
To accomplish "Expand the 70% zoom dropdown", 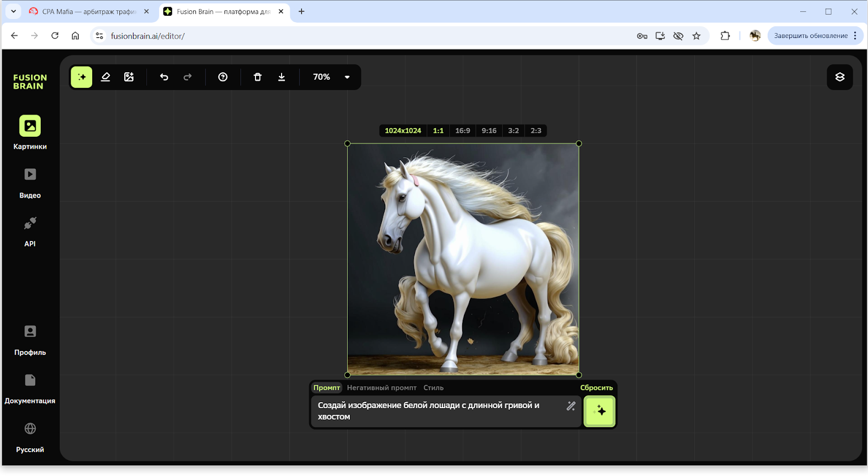I will (x=347, y=77).
